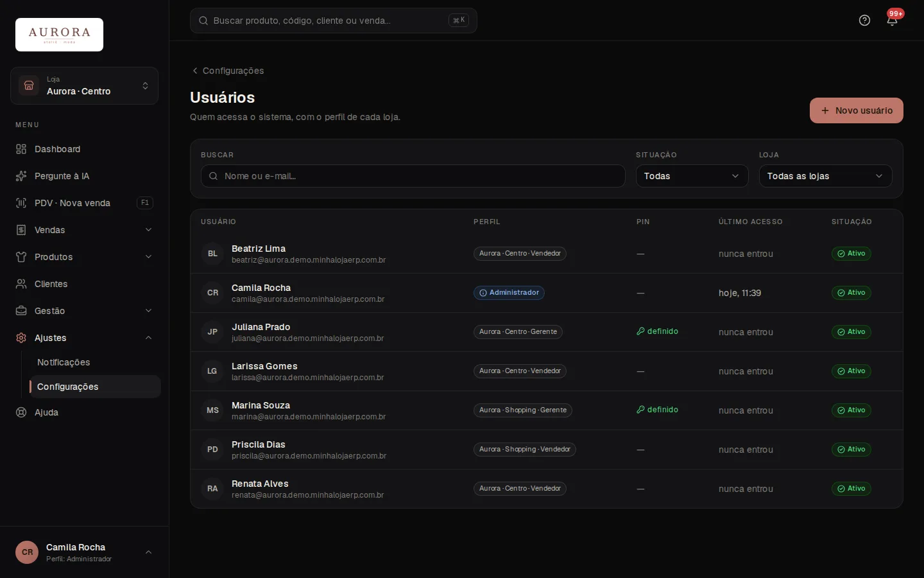Open notifications bell with 99+ badge
Screen dimensions: 924x578
pyautogui.click(x=892, y=21)
